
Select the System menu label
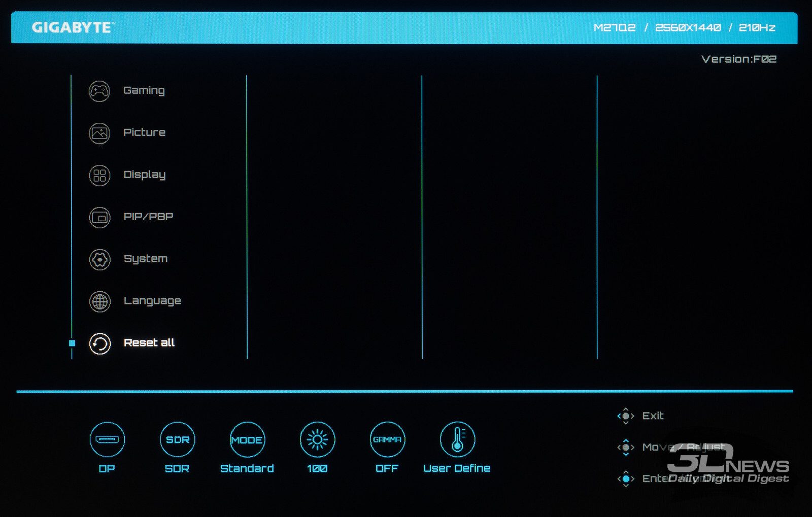(146, 259)
